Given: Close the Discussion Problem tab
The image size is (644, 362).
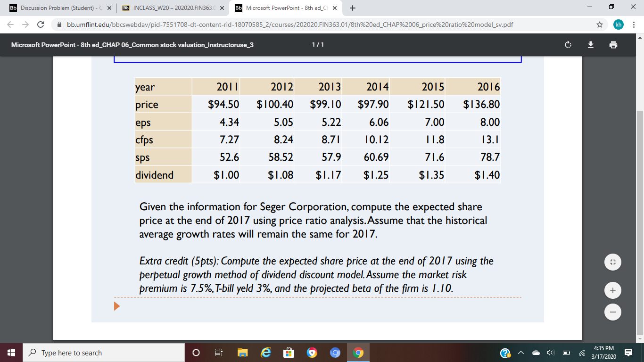Looking at the screenshot, I should click(109, 8).
